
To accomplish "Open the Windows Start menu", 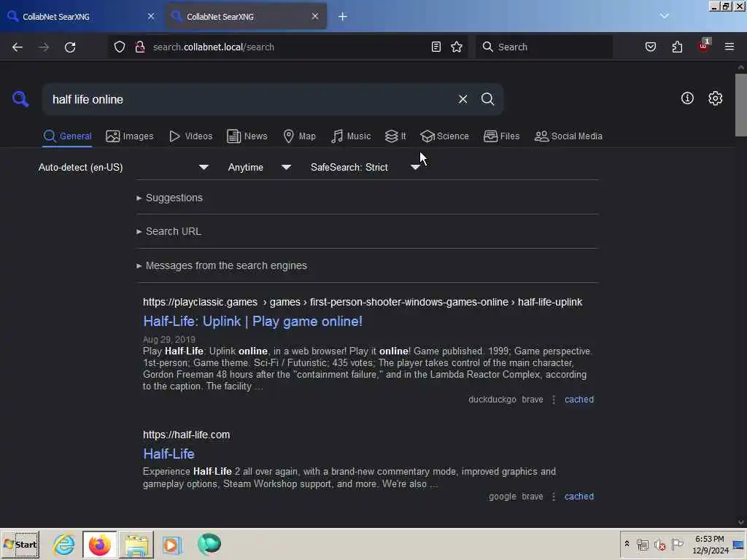I will 20,545.
